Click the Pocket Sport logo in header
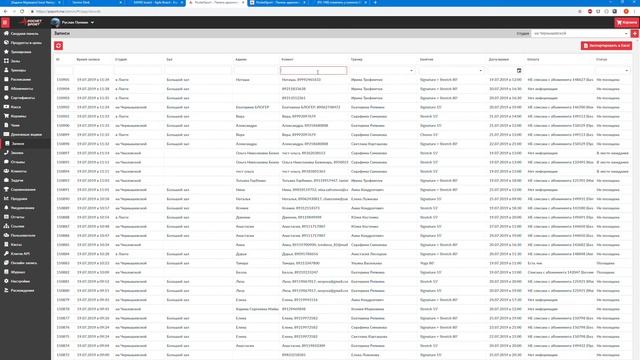 [31, 22]
